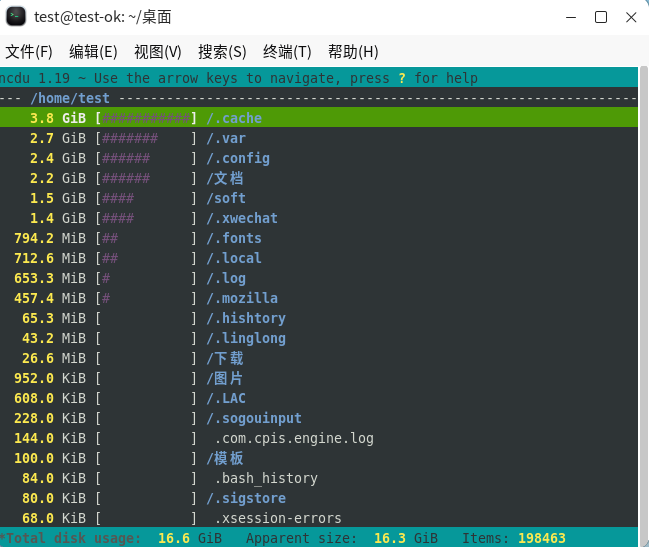Select the .bash_history file row
Image resolution: width=649 pixels, height=547 pixels.
pyautogui.click(x=319, y=478)
